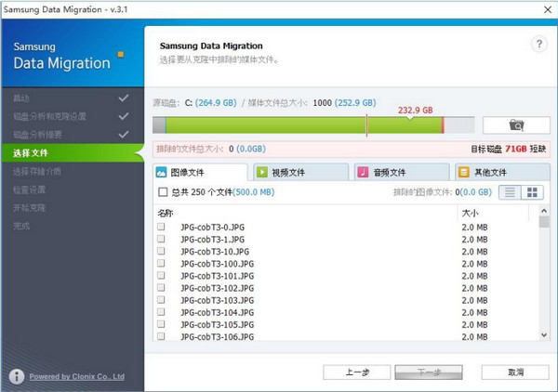This screenshot has height=392, width=558.
Task: Click the video files tab play icon
Action: click(x=262, y=173)
